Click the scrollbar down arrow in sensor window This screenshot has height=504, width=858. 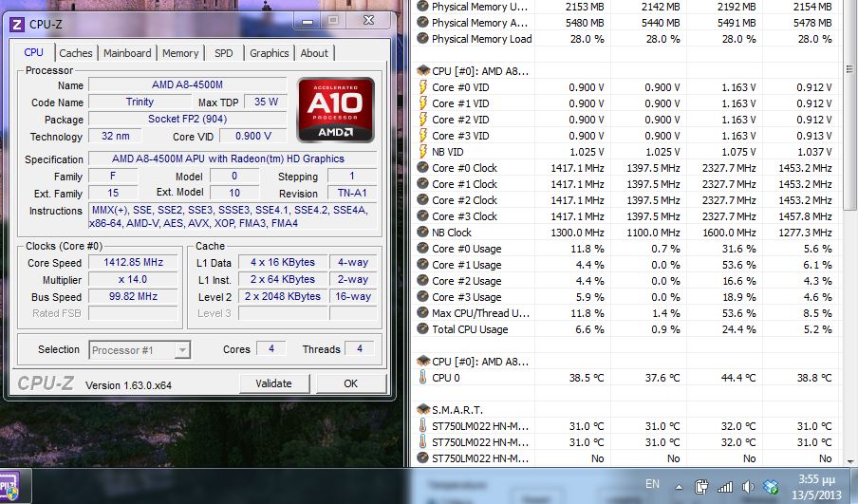coord(849,461)
